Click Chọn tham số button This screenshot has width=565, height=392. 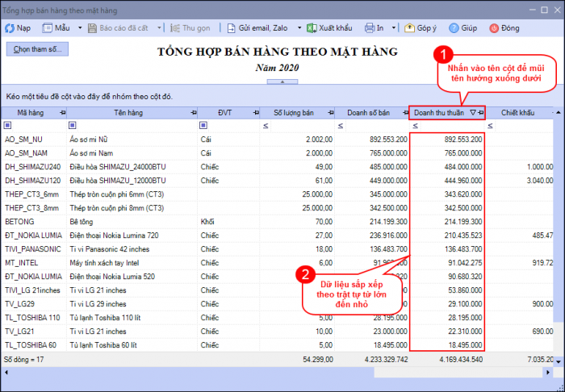tap(36, 49)
